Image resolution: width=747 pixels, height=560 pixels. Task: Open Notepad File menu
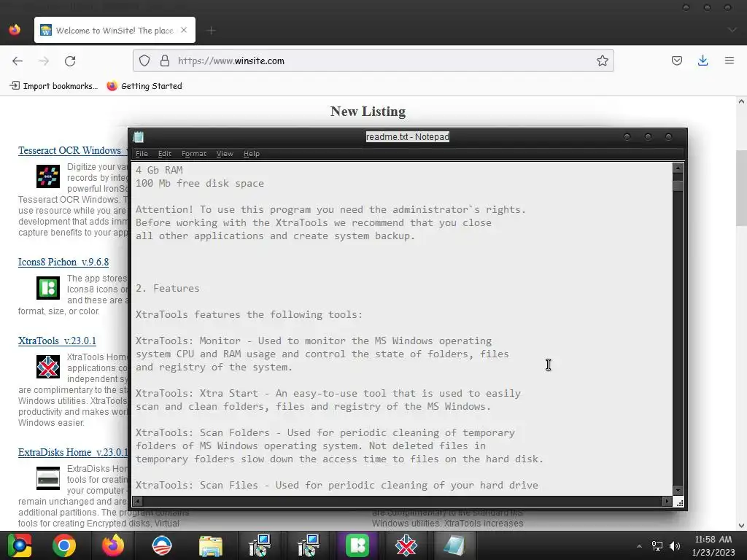coord(142,154)
